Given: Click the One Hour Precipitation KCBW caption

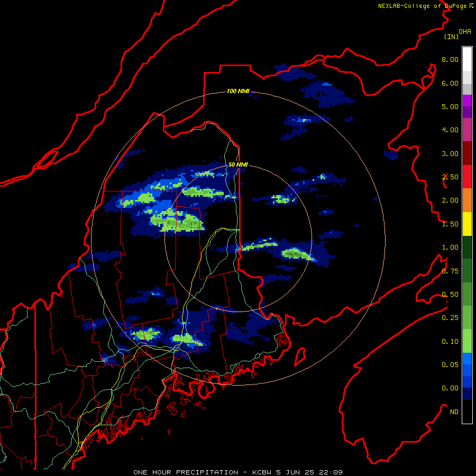Looking at the screenshot, I should [x=238, y=472].
